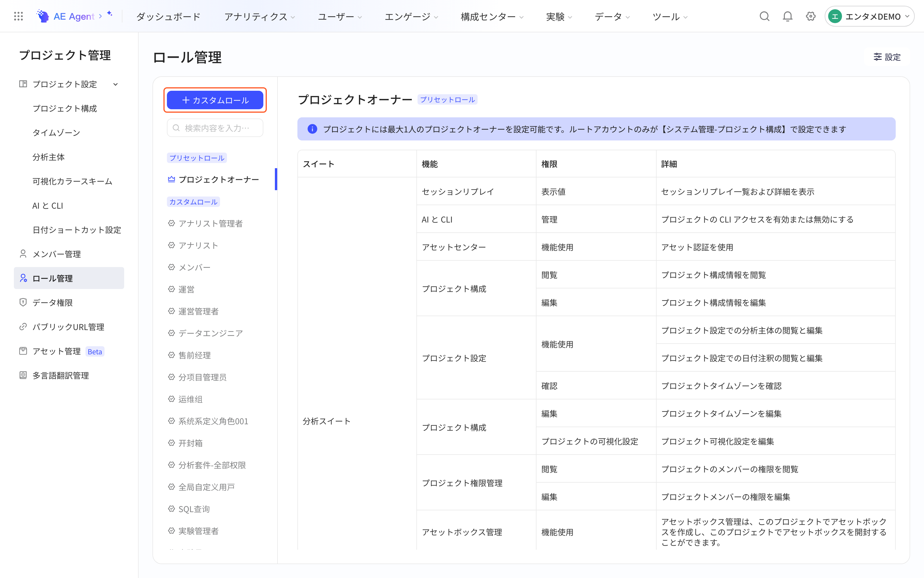The height and width of the screenshot is (578, 924).
Task: Click the パブリックURL管理 link icon
Action: [23, 327]
